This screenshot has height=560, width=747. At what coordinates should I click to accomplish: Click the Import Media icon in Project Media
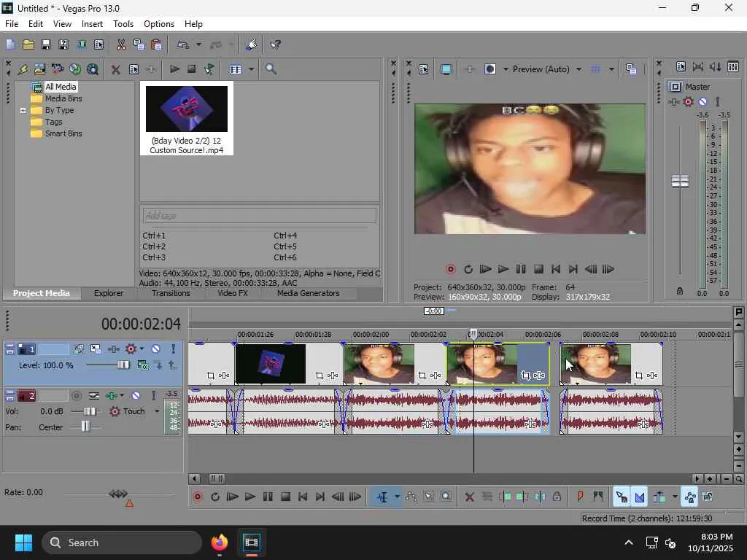coord(39,69)
